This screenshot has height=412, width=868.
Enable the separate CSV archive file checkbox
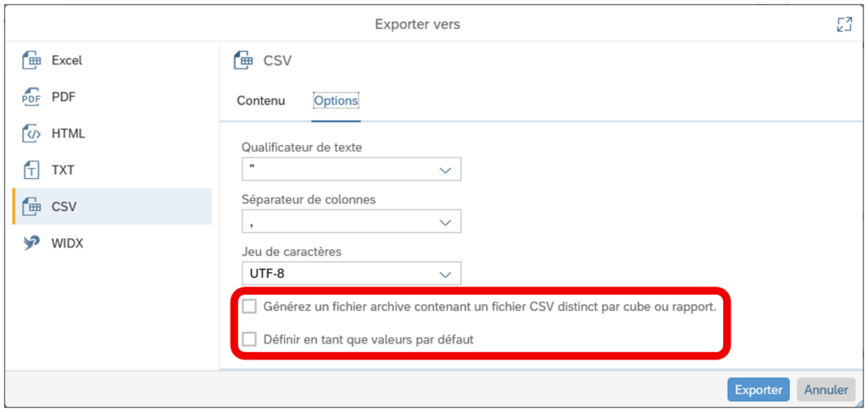[250, 306]
